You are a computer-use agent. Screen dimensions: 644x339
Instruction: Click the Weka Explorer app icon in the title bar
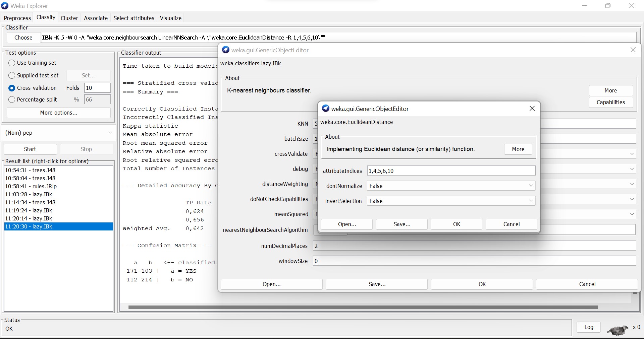5,6
